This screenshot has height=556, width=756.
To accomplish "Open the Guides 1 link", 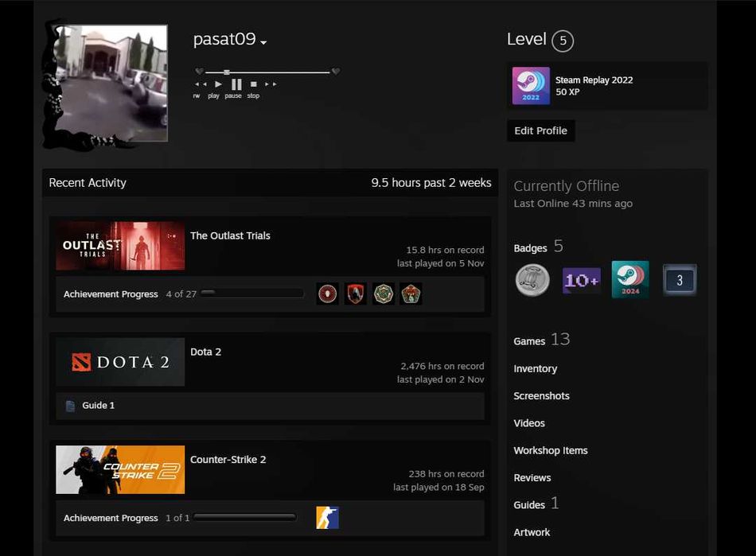I will 536,504.
